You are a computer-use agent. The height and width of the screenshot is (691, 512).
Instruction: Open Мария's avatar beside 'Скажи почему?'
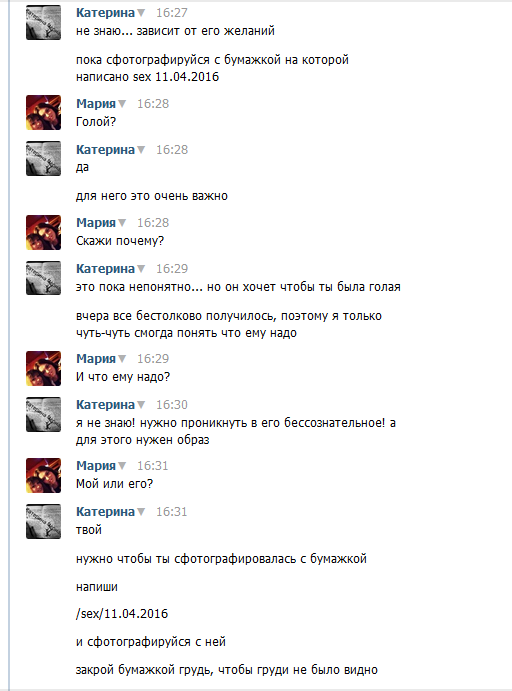(x=43, y=232)
